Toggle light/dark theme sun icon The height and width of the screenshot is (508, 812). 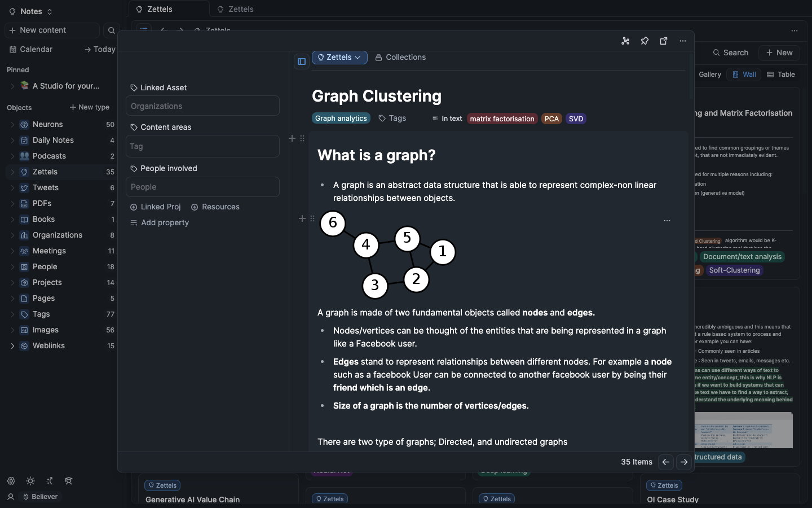(30, 481)
